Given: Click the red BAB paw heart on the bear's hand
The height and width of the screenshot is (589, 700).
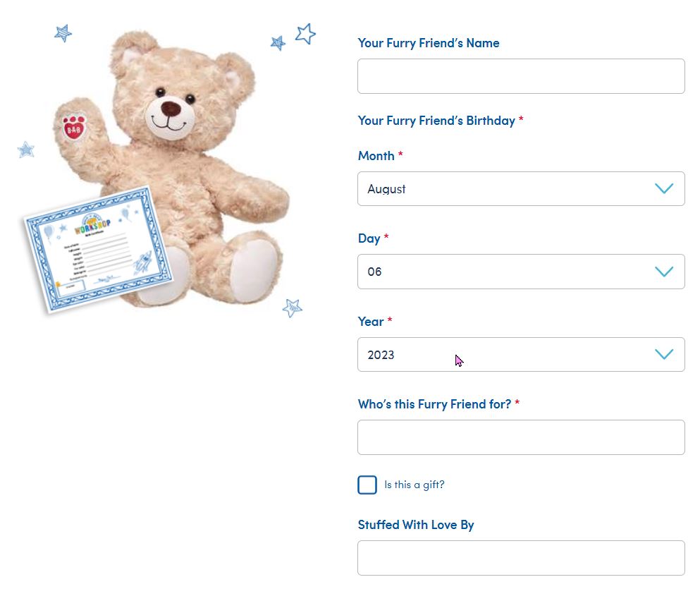Looking at the screenshot, I should coord(73,127).
